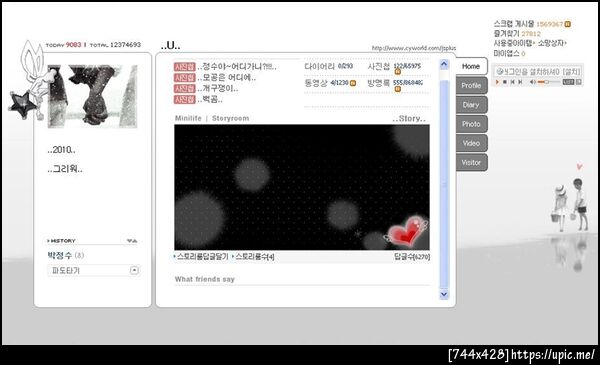Mute the music player speaker icon
This screenshot has width=600, height=365.
point(532,82)
